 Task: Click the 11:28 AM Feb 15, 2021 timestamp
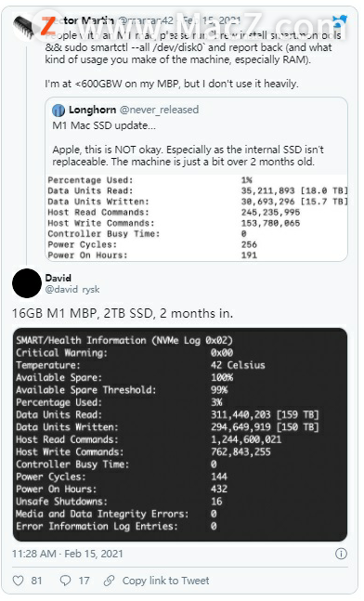(x=68, y=554)
